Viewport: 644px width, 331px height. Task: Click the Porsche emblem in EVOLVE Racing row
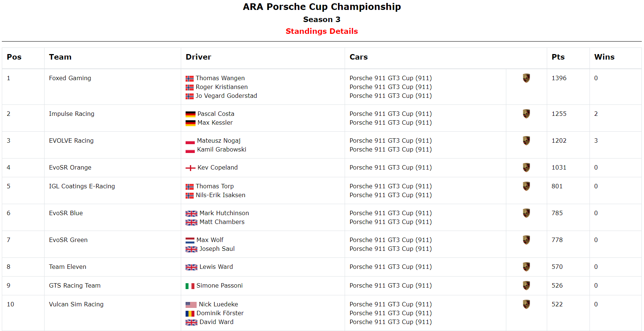pos(526,140)
